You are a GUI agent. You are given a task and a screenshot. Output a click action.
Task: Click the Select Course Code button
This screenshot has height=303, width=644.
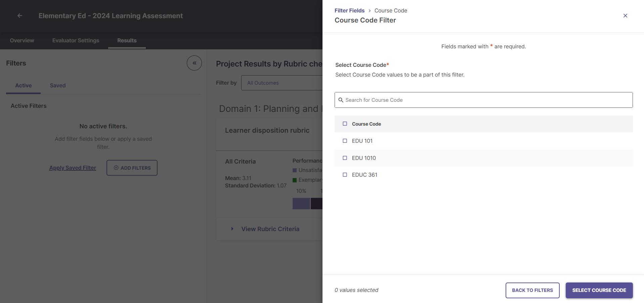coord(599,290)
